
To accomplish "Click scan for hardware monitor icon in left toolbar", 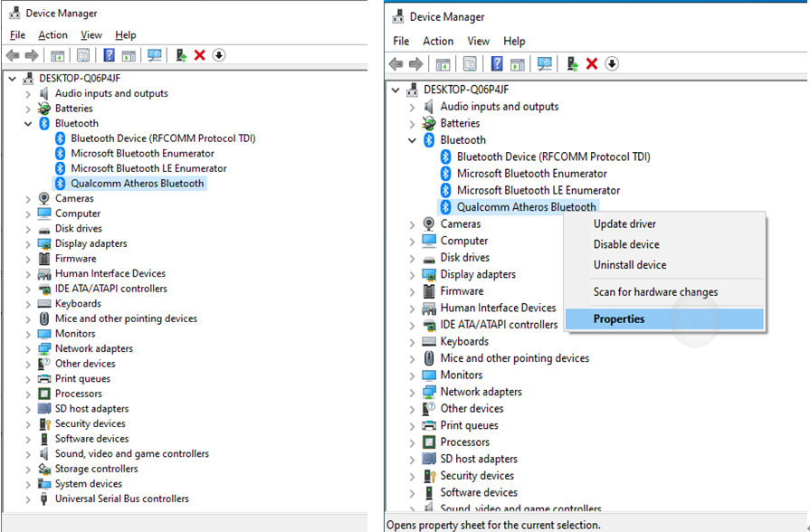I will tap(155, 56).
